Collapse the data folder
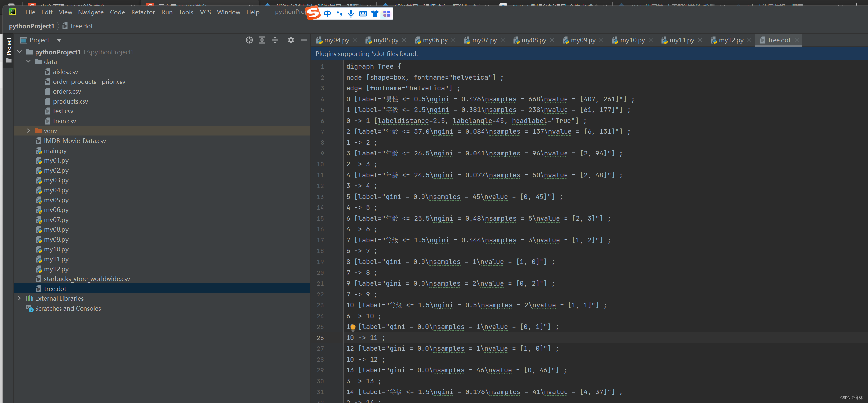The image size is (868, 403). [x=29, y=62]
